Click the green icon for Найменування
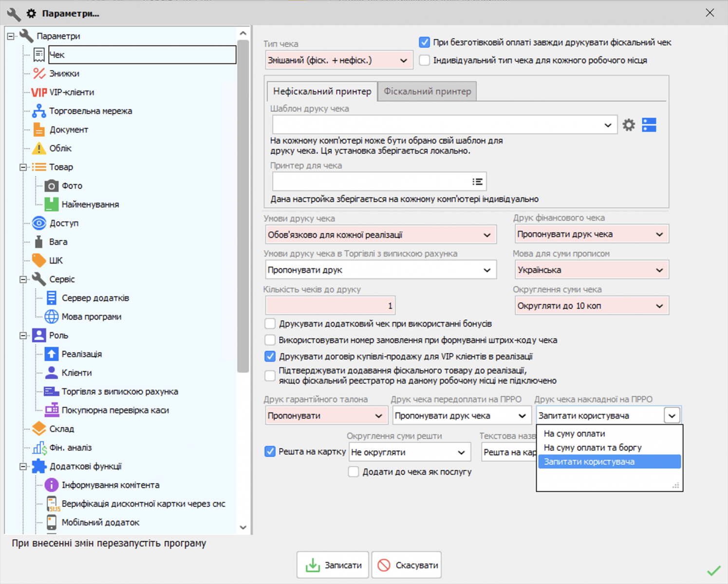Screen dimensions: 728x584 pyautogui.click(x=52, y=204)
